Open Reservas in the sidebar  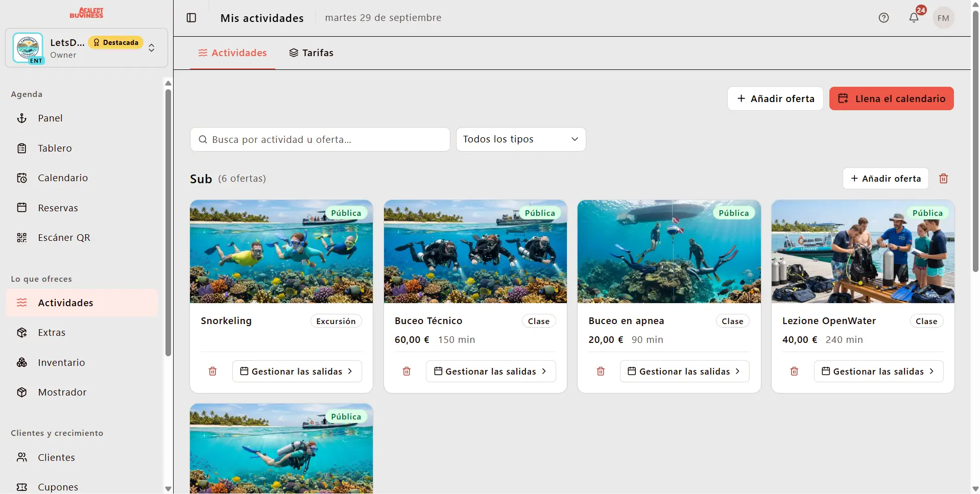coord(82,208)
